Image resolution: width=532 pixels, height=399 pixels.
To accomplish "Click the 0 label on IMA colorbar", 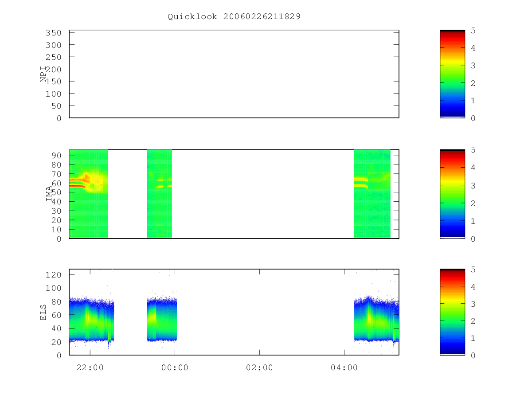I will point(473,239).
